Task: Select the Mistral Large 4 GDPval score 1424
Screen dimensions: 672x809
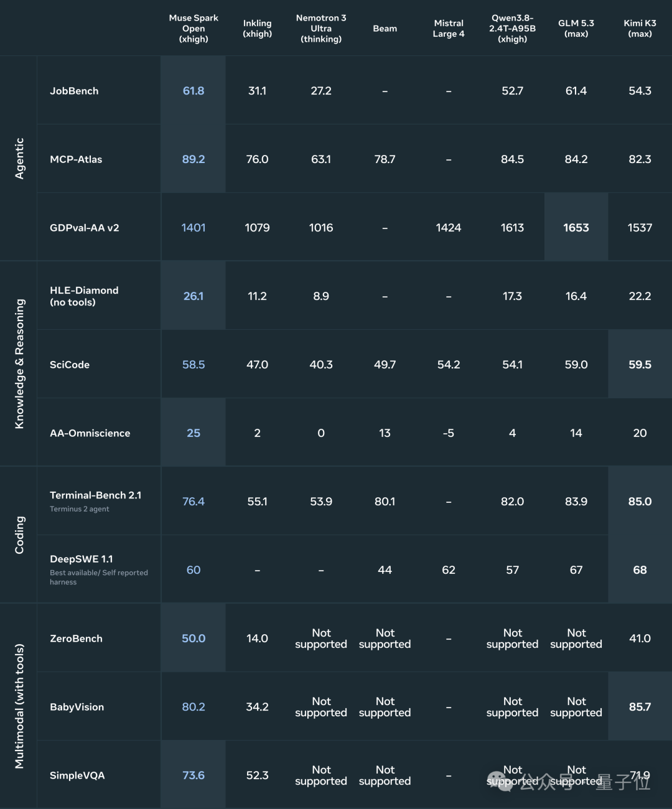Action: tap(449, 228)
